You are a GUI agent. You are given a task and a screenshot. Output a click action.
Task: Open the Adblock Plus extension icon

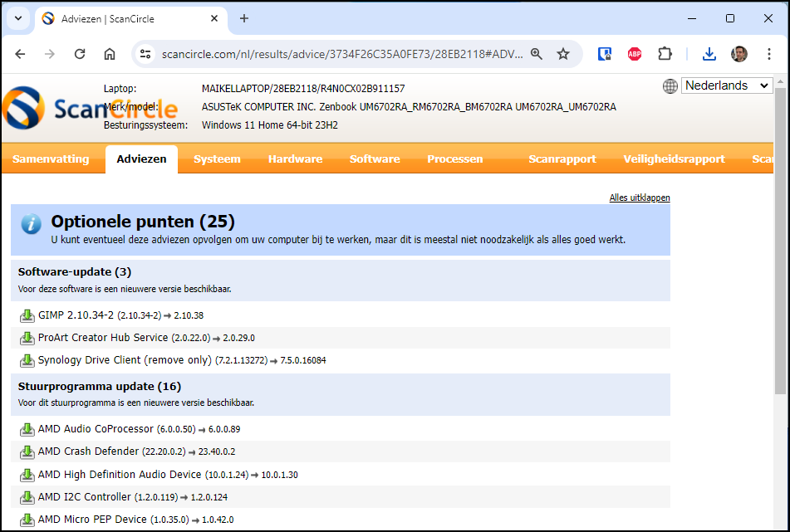coord(635,54)
